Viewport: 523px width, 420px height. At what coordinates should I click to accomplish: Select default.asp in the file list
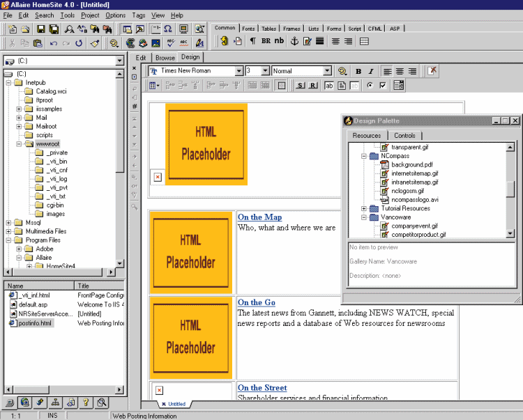[x=33, y=304]
